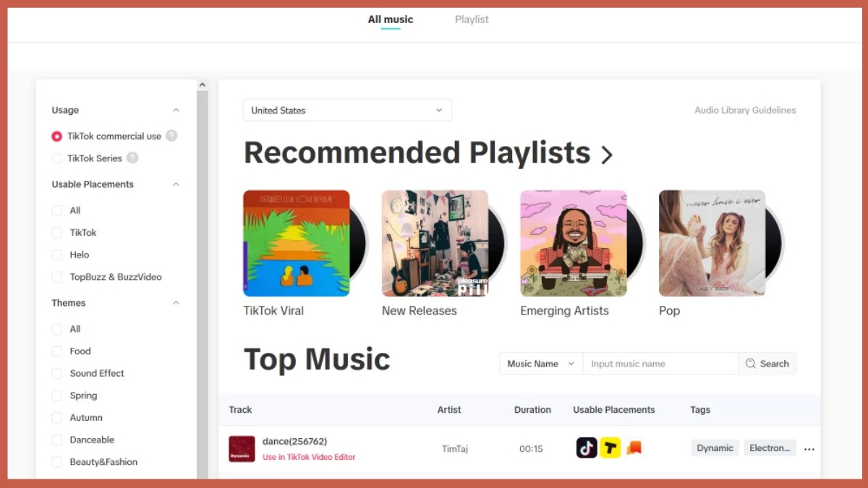Click duration 00:15 cell
Viewport: 868px width, 488px height.
click(x=531, y=449)
